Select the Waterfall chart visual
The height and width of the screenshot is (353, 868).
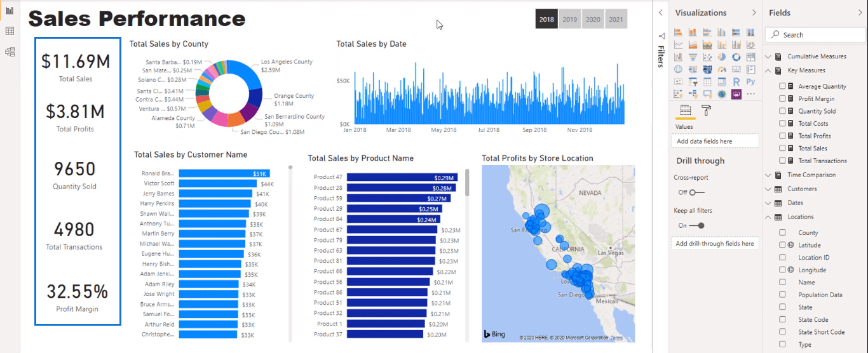point(678,57)
